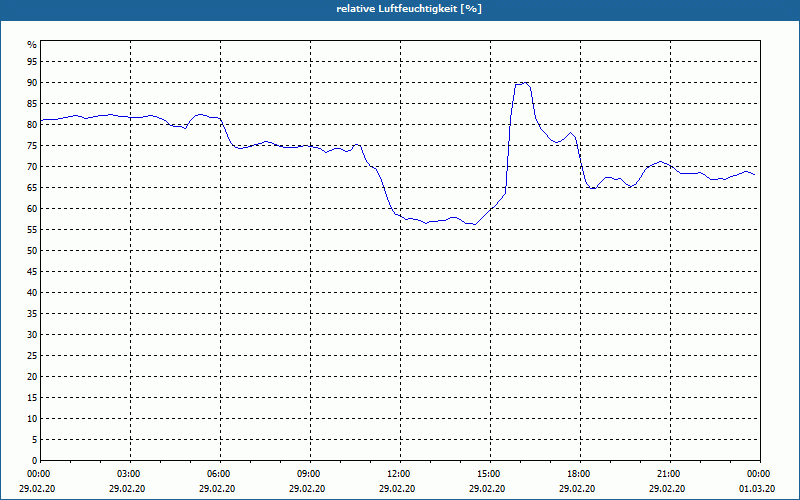
Task: Click the '29.02.20' date under 15:00
Action: 487,489
